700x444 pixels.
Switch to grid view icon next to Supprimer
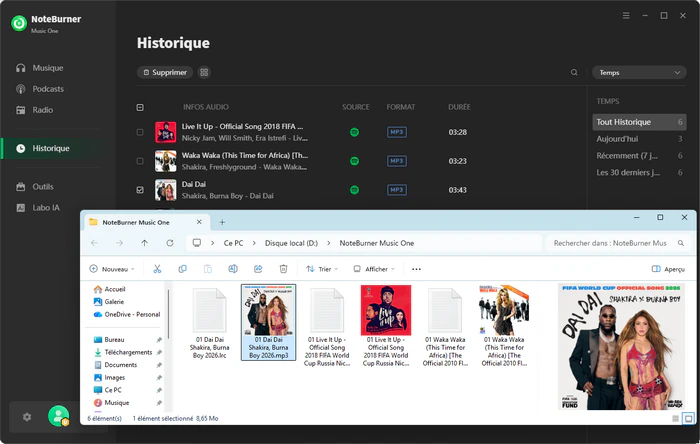point(204,72)
